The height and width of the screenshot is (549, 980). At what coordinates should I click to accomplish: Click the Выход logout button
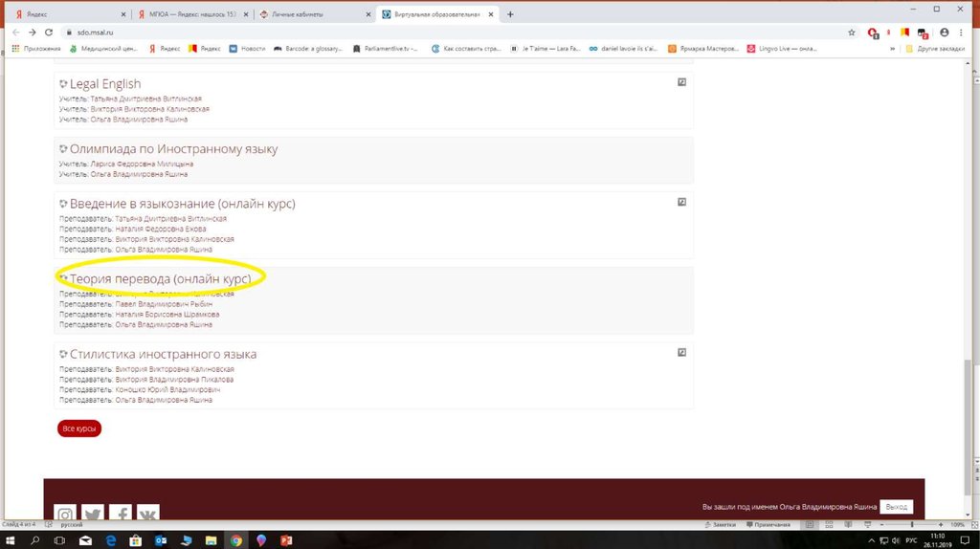pyautogui.click(x=897, y=507)
